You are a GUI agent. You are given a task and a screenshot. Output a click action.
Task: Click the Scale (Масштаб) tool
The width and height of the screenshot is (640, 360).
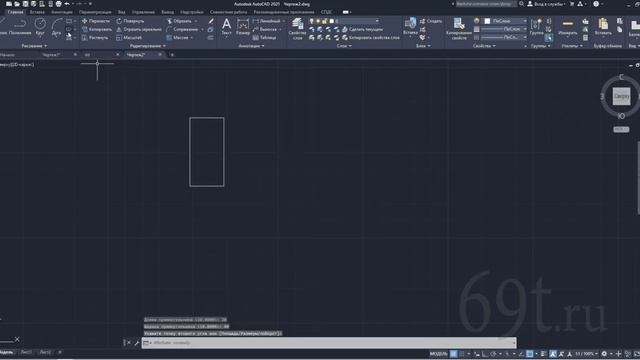tap(129, 38)
